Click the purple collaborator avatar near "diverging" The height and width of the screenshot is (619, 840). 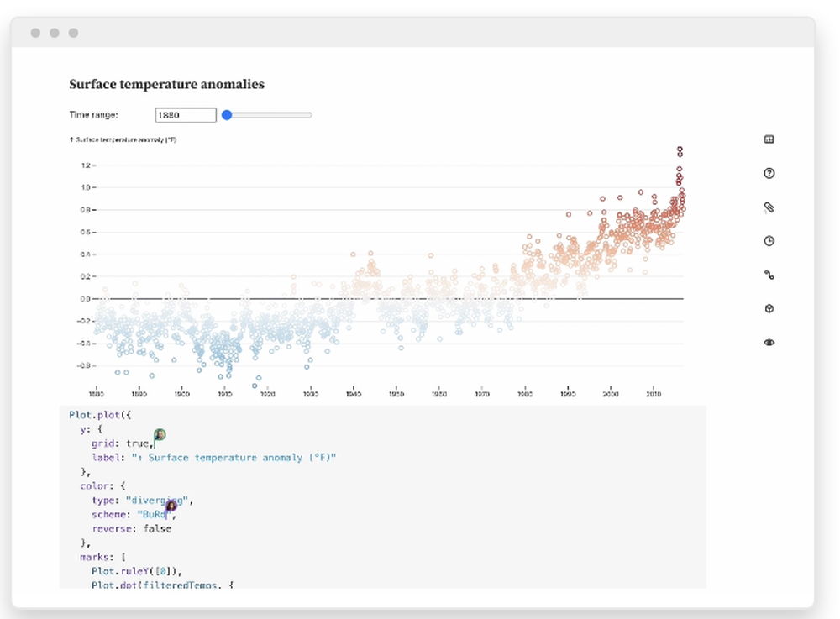171,505
